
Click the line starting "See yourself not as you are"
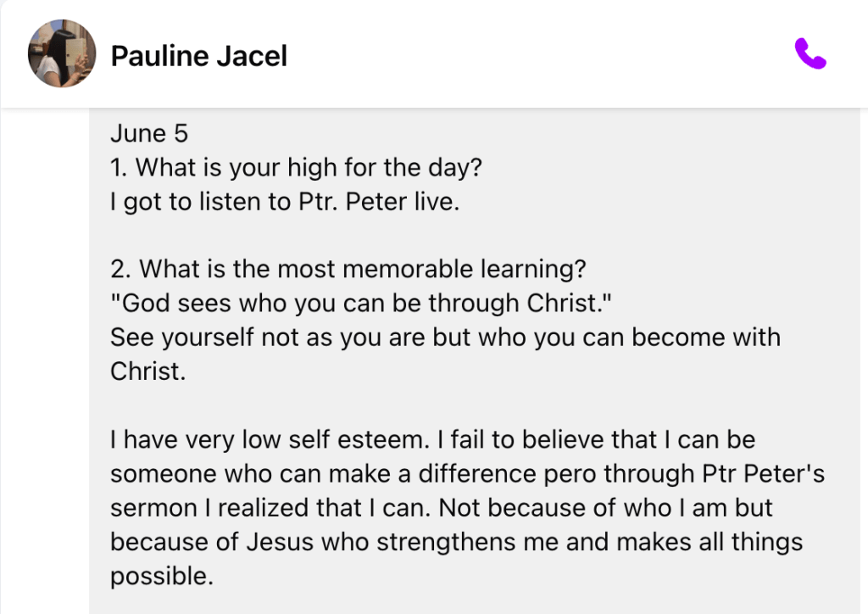[445, 338]
